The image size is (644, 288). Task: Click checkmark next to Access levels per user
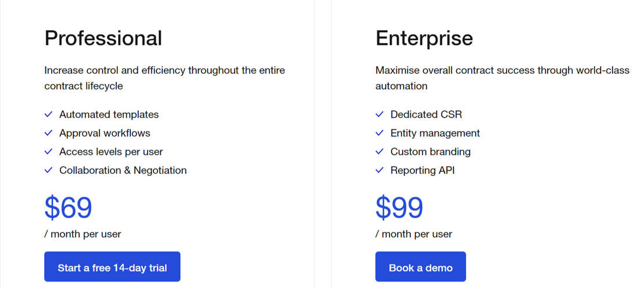[x=48, y=152]
